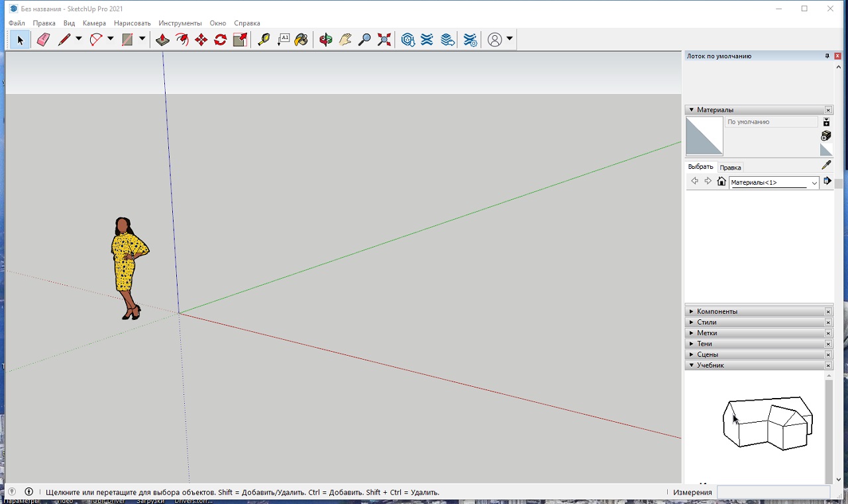Select the Paint Bucket tool

(301, 40)
